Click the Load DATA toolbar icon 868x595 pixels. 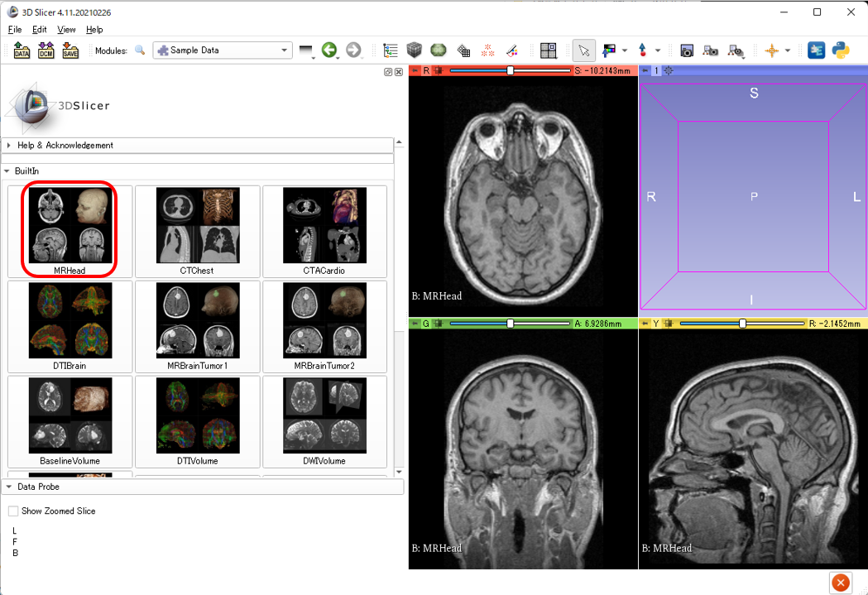point(22,50)
